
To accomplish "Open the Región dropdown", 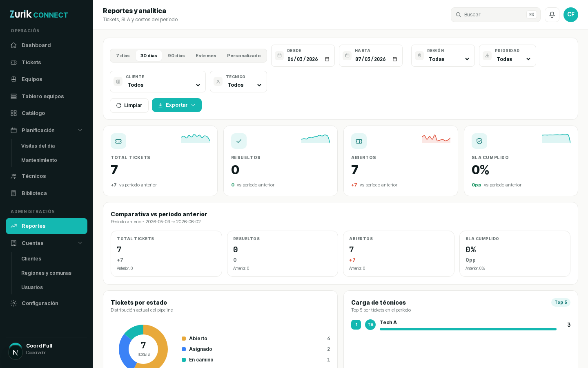I will click(443, 56).
